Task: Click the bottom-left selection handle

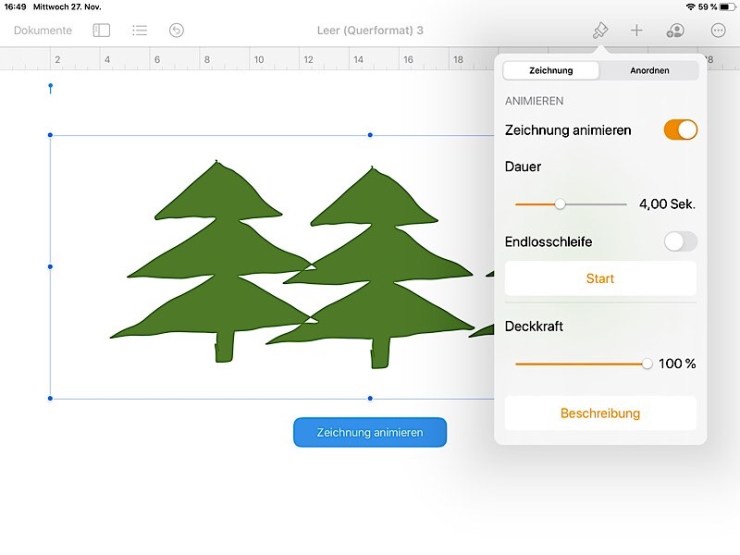Action: 50,398
